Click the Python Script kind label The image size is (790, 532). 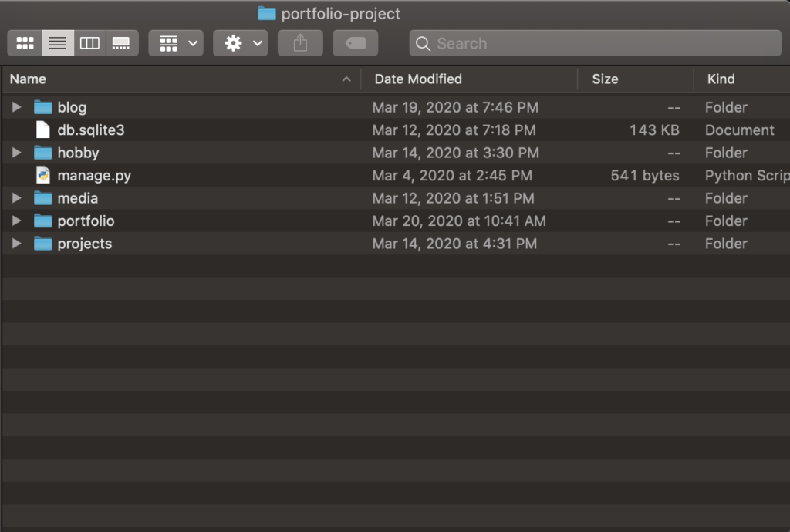[747, 175]
